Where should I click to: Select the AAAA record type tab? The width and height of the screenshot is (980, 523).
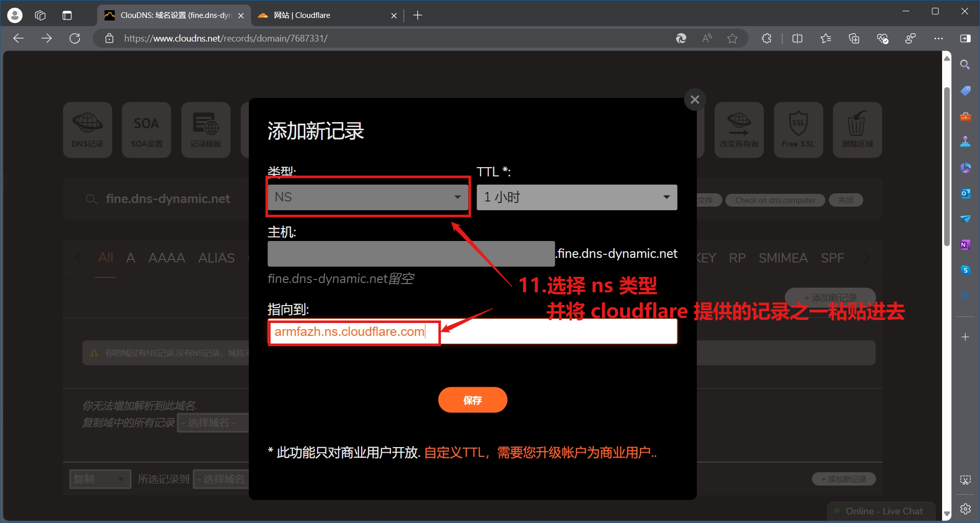coord(166,258)
